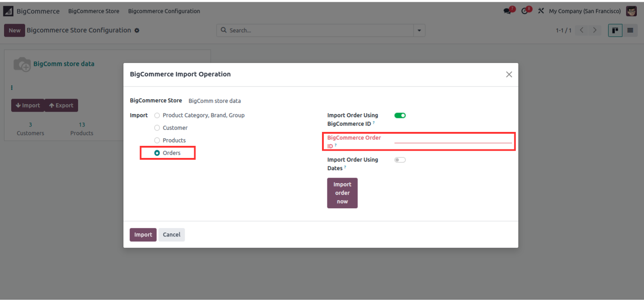The image size is (644, 302).
Task: Show help tooltip for Import Order Using BigCommerce ID
Action: pos(374,123)
